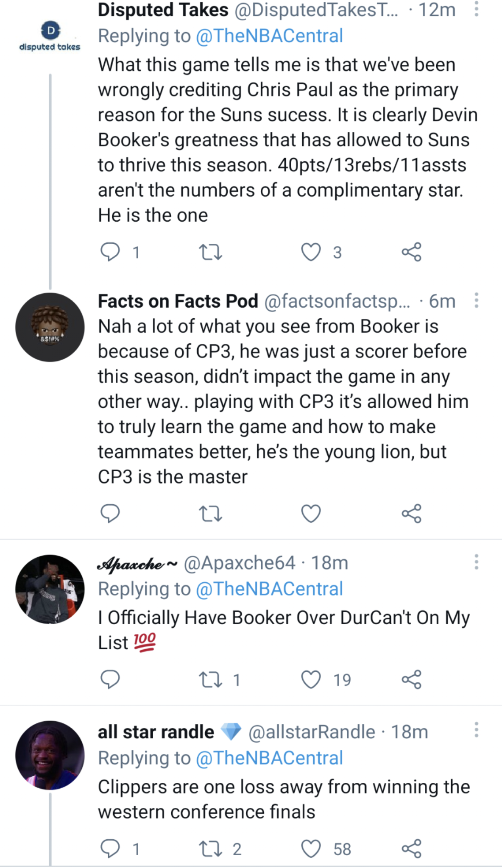The height and width of the screenshot is (868, 502).
Task: Reply to Facts on Facts Pod tweet
Action: [110, 513]
